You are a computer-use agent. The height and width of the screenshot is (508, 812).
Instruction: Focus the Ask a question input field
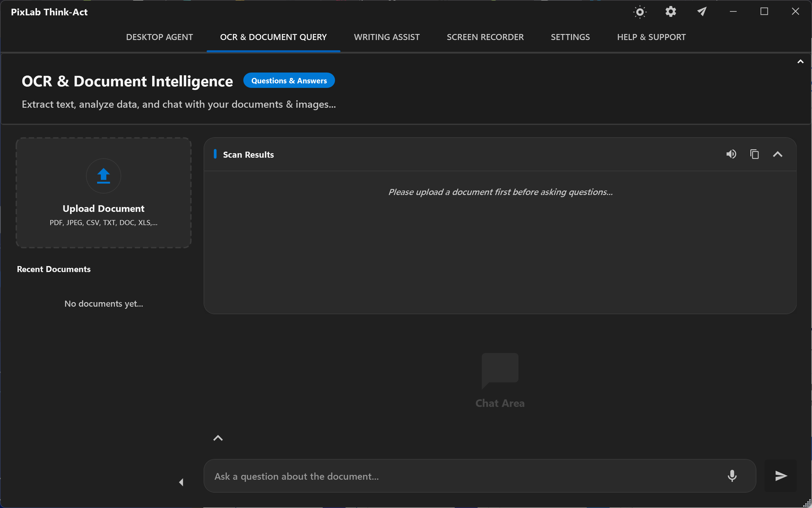pos(480,476)
